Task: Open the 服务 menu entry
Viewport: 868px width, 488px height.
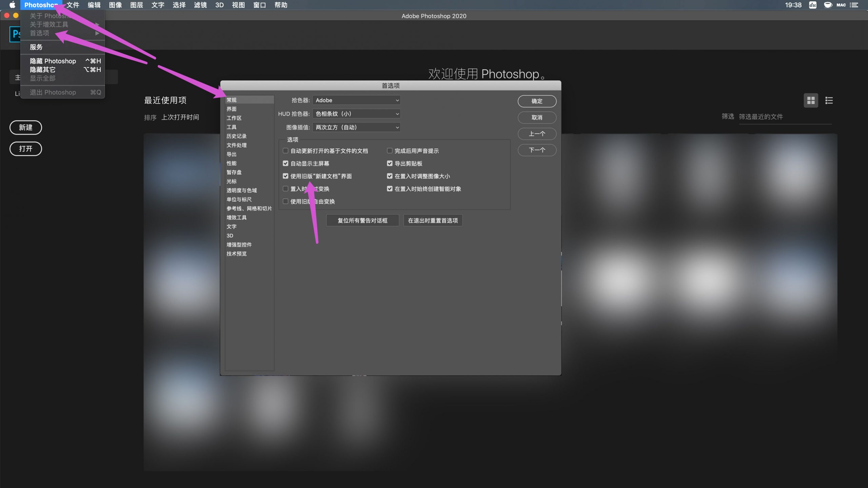Action: 63,47
